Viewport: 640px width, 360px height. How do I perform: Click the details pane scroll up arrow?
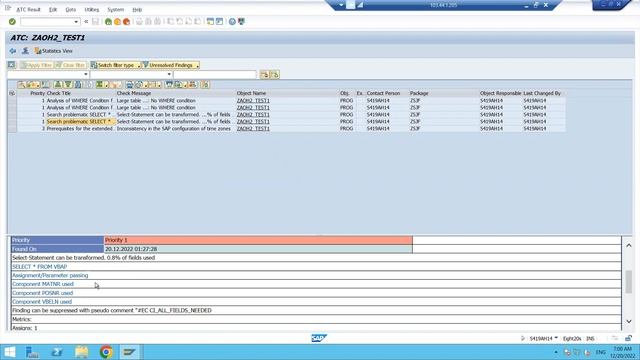pos(629,245)
